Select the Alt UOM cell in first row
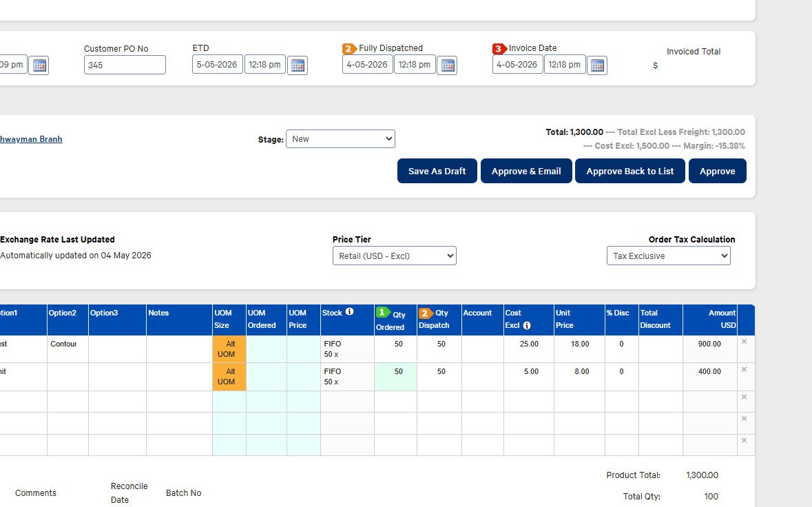The width and height of the screenshot is (812, 507). pyautogui.click(x=229, y=349)
